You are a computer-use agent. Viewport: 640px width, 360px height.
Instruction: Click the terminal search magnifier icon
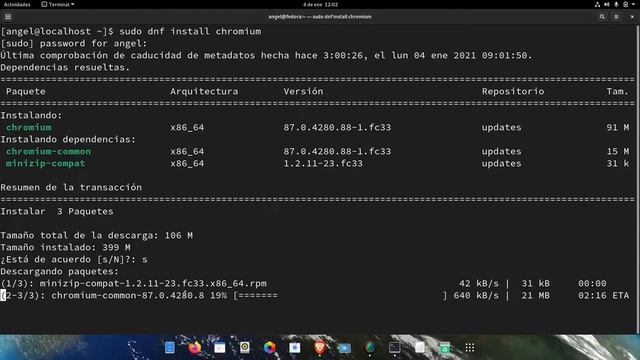tap(602, 17)
